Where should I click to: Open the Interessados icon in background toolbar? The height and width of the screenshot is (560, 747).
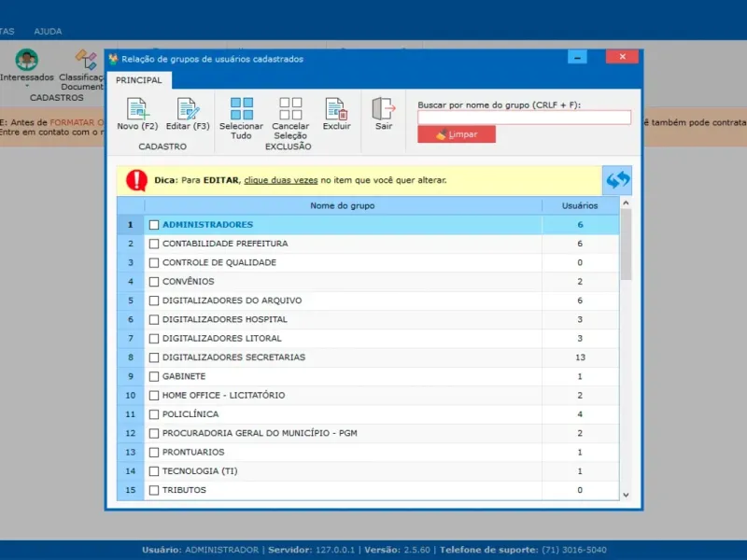click(27, 61)
